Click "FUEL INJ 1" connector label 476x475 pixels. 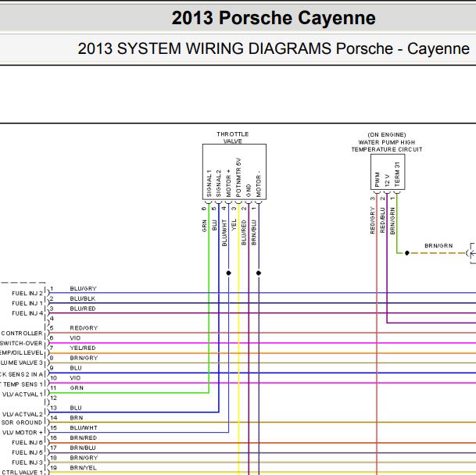(27, 303)
